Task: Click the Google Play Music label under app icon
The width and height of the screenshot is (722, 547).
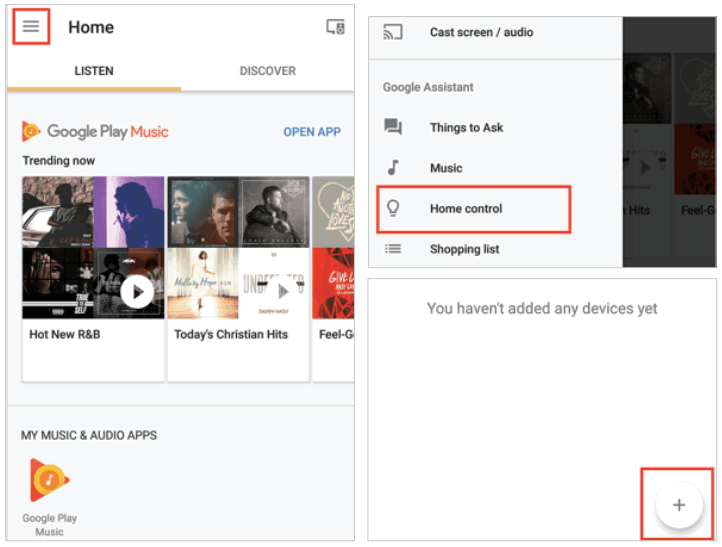Action: pos(49,525)
